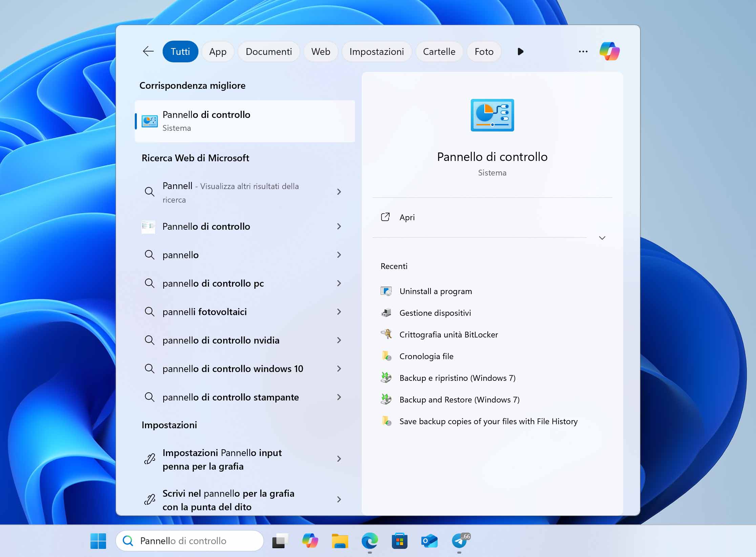Open Microsoft Edge from taskbar
The height and width of the screenshot is (557, 756).
370,541
